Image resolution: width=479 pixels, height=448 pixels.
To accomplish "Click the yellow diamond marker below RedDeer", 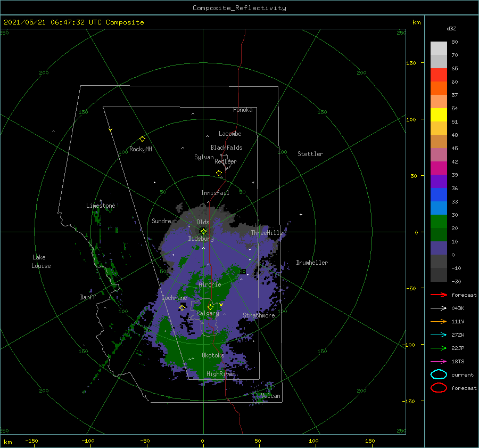I will click(219, 173).
